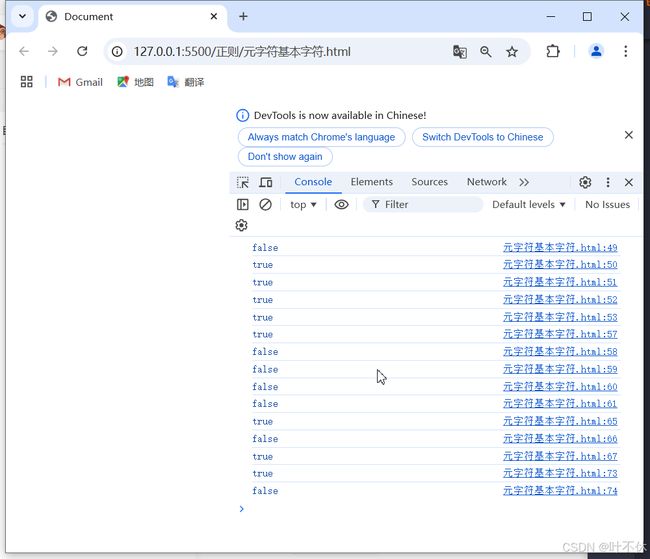Open source link ending html:52
This screenshot has width=650, height=559.
(x=560, y=300)
